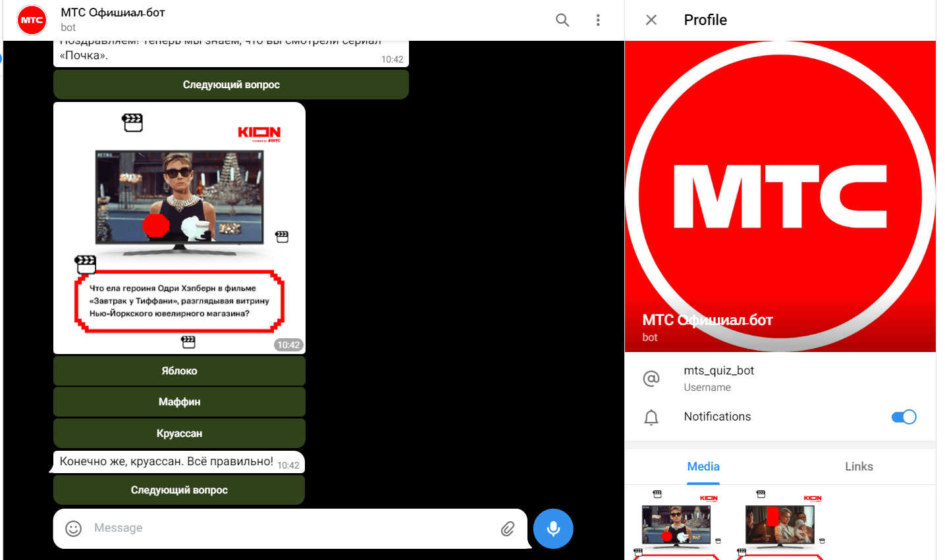
Task: Open the first media thumbnail with Audrey Hepburn
Action: tap(676, 524)
